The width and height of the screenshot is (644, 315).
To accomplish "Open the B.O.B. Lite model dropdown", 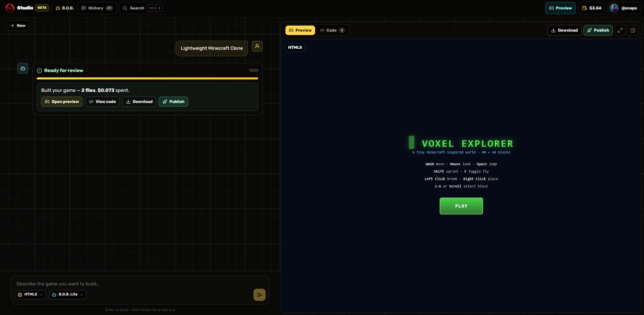I will [x=68, y=295].
